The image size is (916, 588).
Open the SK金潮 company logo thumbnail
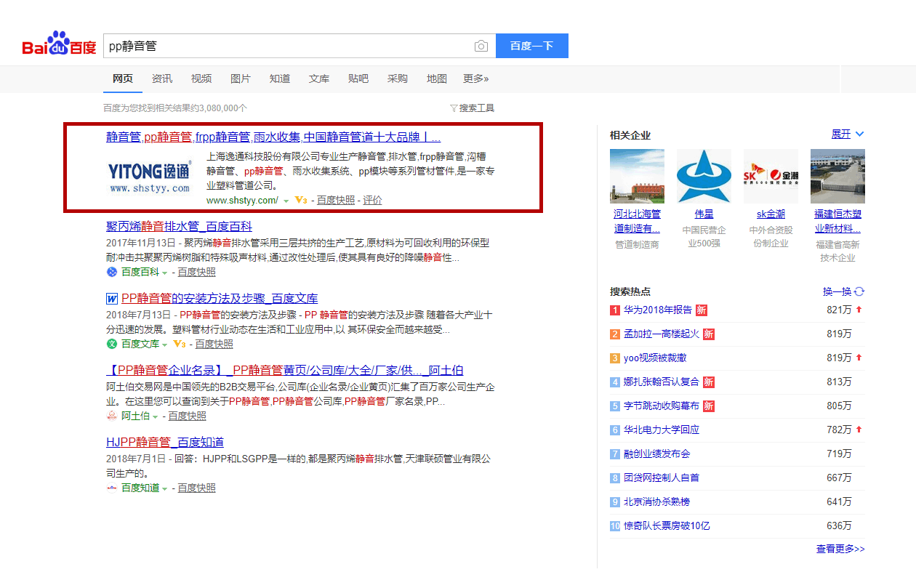click(x=771, y=176)
